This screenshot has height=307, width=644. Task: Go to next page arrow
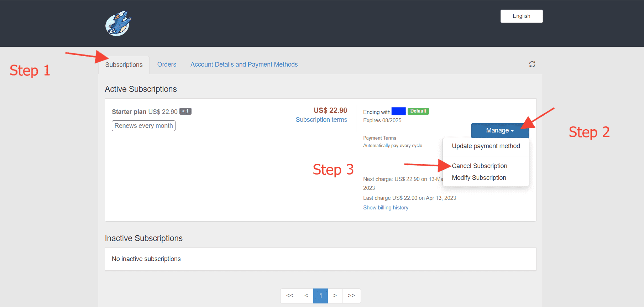tap(335, 296)
